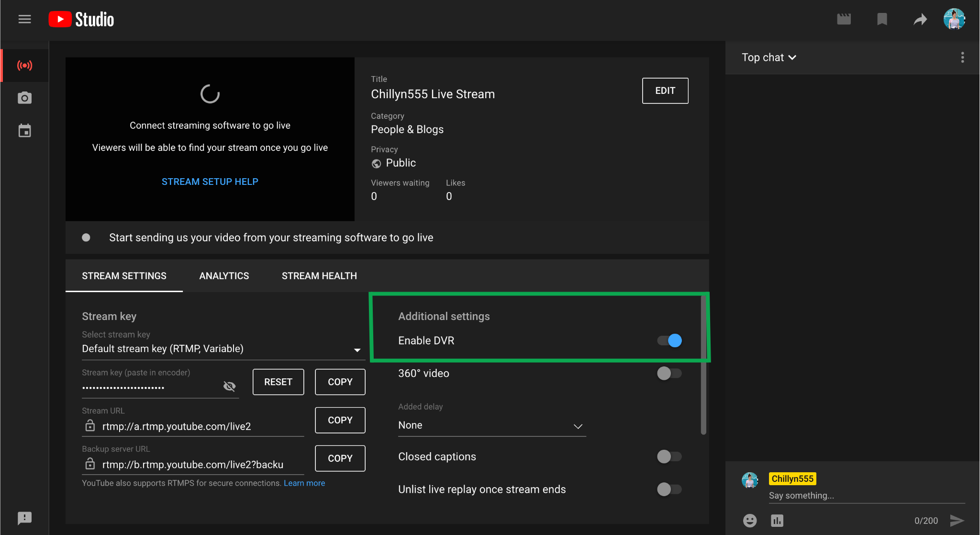Click the STREAM SETUP HELP link
Viewport: 980px width, 535px height.
tap(209, 181)
